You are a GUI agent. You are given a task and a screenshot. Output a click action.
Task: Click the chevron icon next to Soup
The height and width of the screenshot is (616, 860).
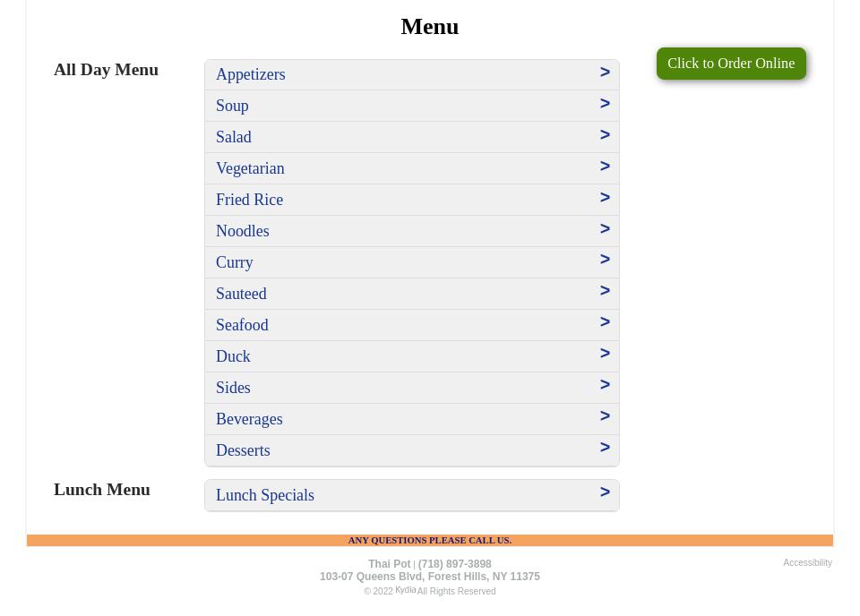click(x=605, y=104)
